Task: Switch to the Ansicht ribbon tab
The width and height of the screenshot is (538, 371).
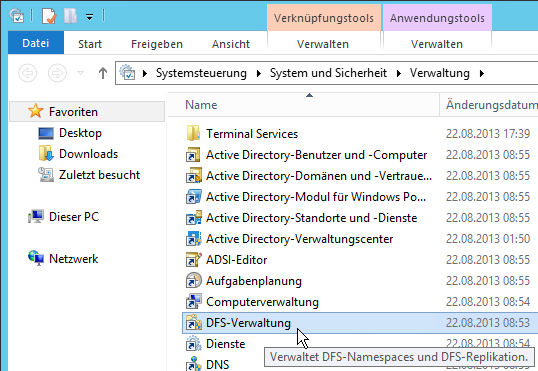Action: click(231, 44)
